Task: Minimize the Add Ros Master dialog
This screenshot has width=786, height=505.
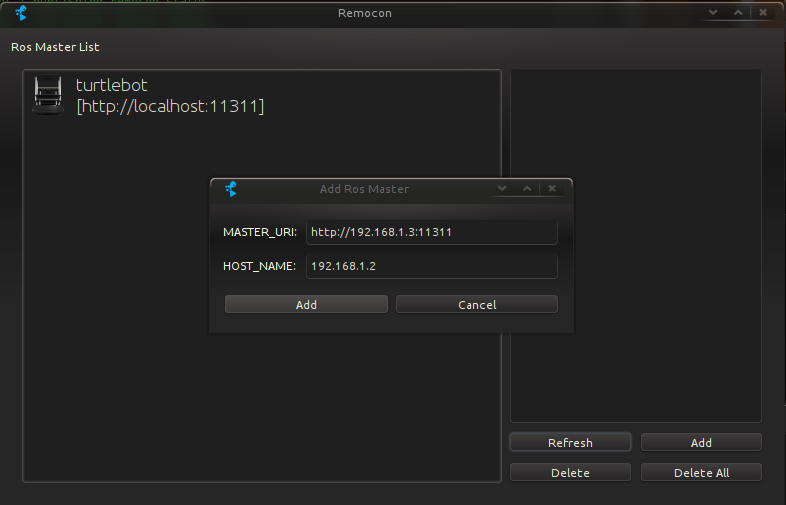Action: 504,188
